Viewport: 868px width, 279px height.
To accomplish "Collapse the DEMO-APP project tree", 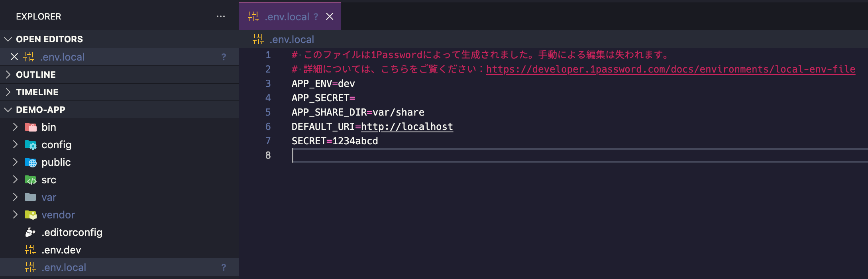I will 8,110.
